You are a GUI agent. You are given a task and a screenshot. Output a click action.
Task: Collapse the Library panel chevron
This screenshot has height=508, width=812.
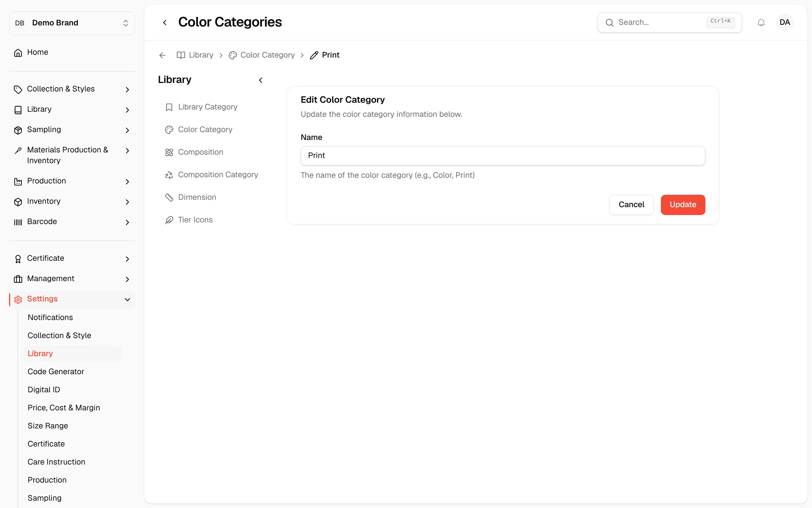tap(261, 80)
